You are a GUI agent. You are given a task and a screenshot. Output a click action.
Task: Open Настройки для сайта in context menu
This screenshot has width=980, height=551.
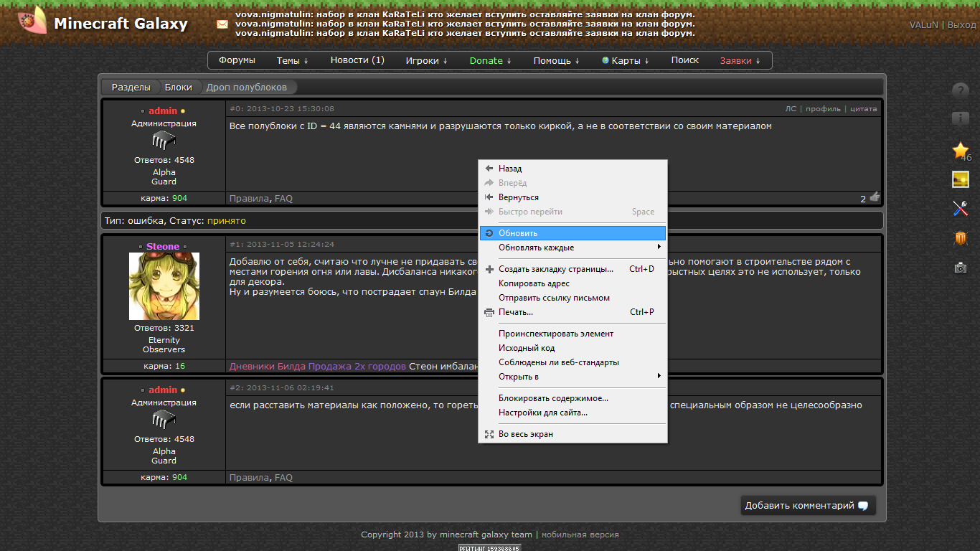[x=573, y=413]
